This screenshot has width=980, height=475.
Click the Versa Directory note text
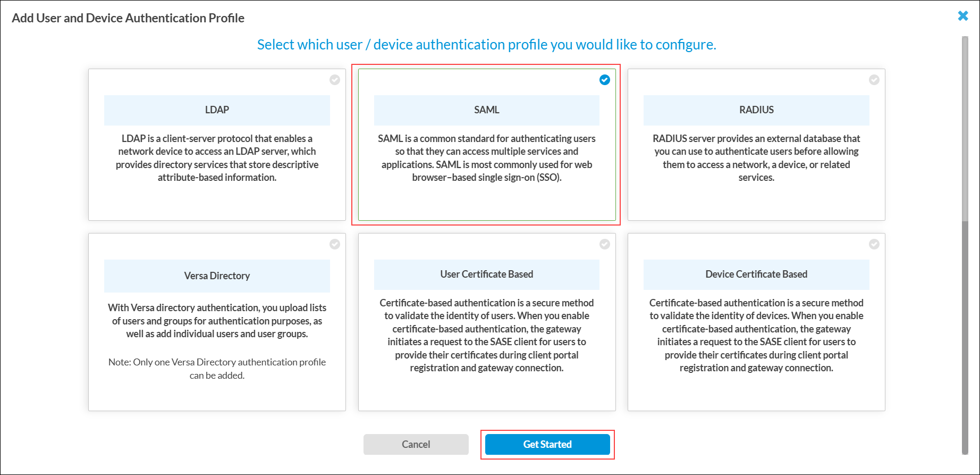point(217,369)
